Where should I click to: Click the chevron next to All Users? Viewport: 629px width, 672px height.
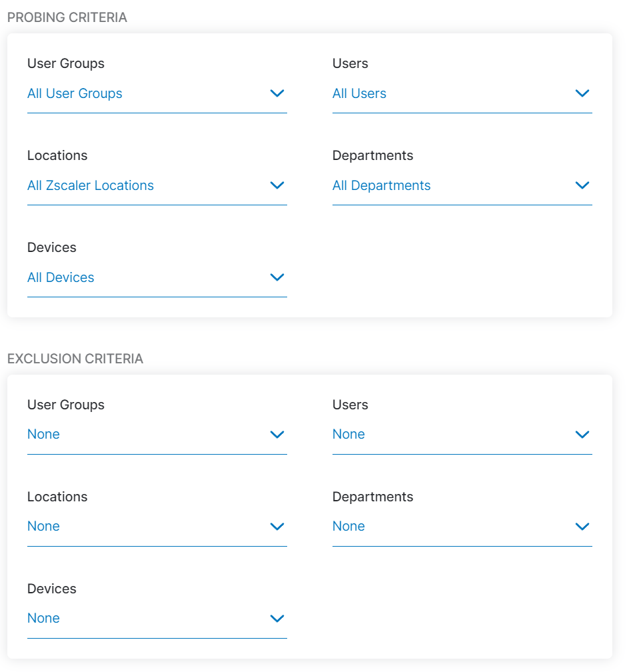582,93
